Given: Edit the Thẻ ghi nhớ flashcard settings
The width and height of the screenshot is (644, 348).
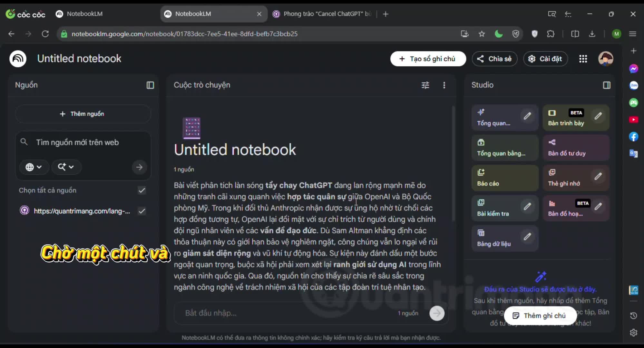Looking at the screenshot, I should tap(598, 176).
